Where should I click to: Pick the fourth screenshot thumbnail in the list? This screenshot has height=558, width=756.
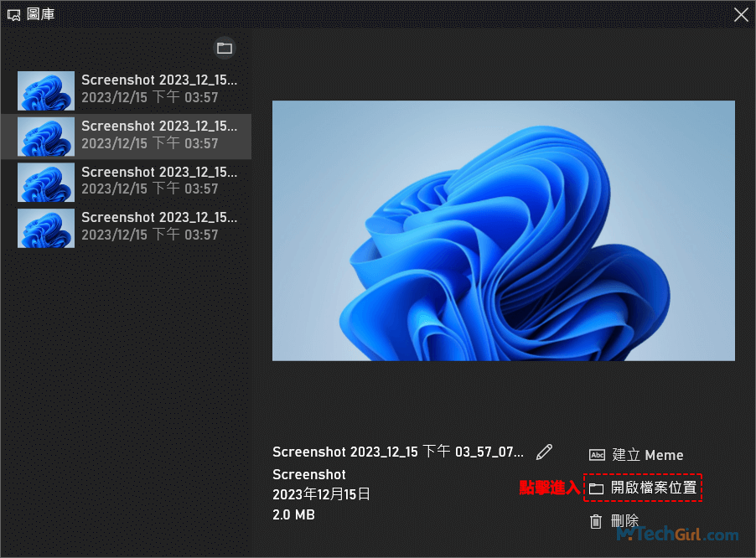point(46,228)
